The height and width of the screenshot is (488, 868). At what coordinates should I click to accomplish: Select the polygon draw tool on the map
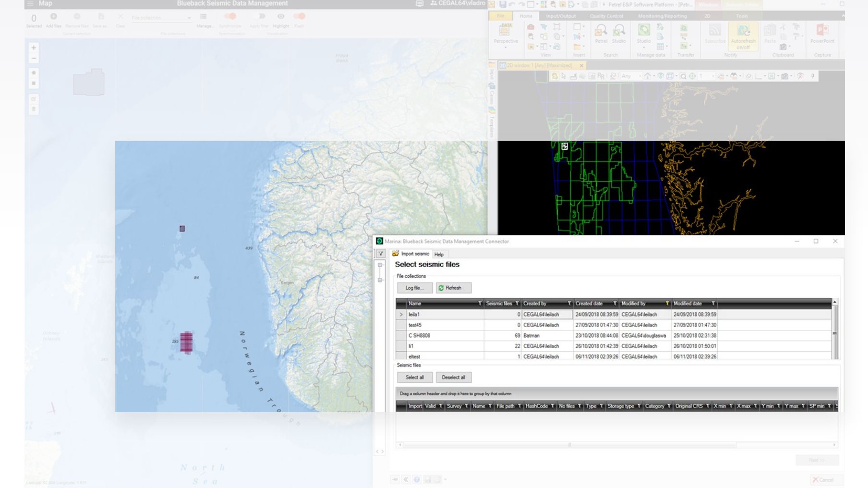(x=34, y=73)
